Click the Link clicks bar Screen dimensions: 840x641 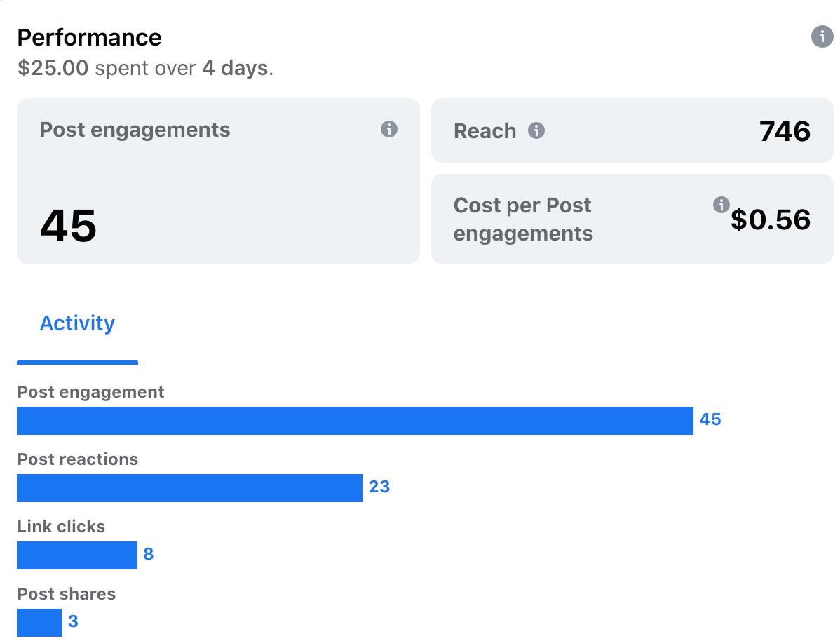pyautogui.click(x=76, y=555)
